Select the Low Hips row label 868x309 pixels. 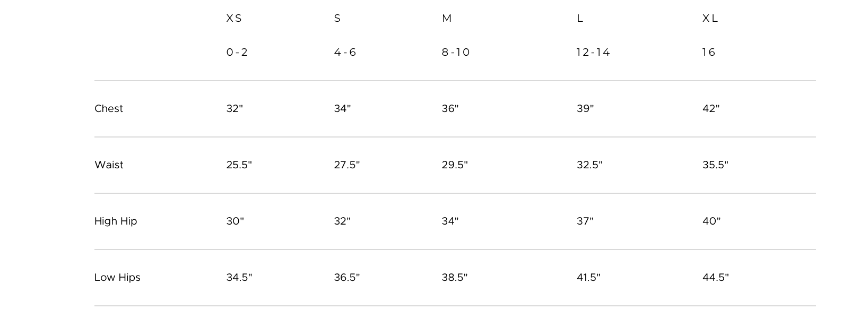tap(117, 278)
